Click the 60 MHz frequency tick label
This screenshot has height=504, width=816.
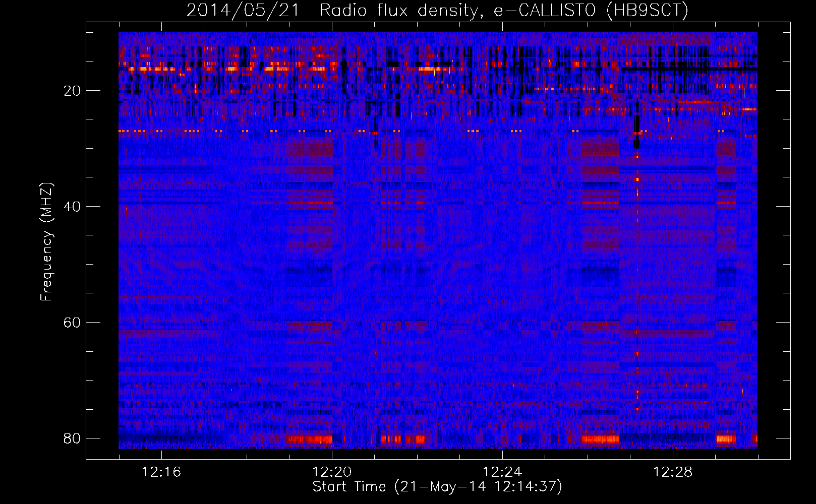point(72,323)
